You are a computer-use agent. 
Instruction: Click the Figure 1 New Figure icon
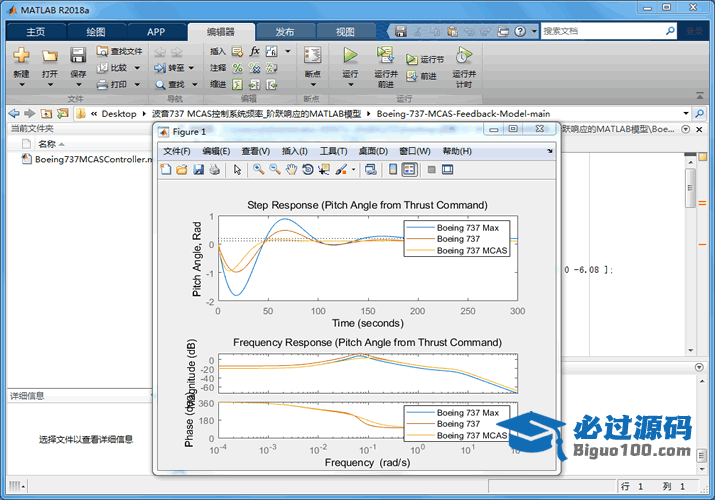pyautogui.click(x=166, y=170)
